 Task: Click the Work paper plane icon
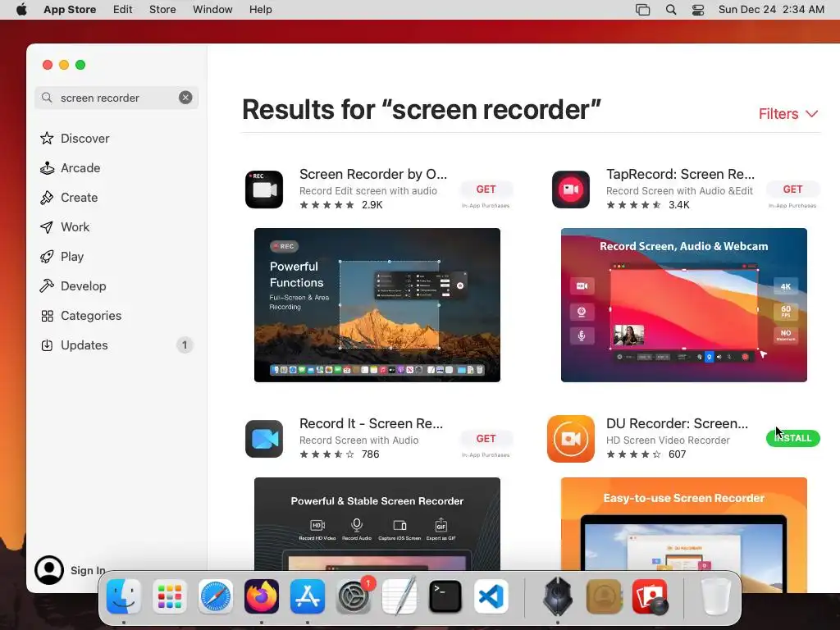click(47, 227)
